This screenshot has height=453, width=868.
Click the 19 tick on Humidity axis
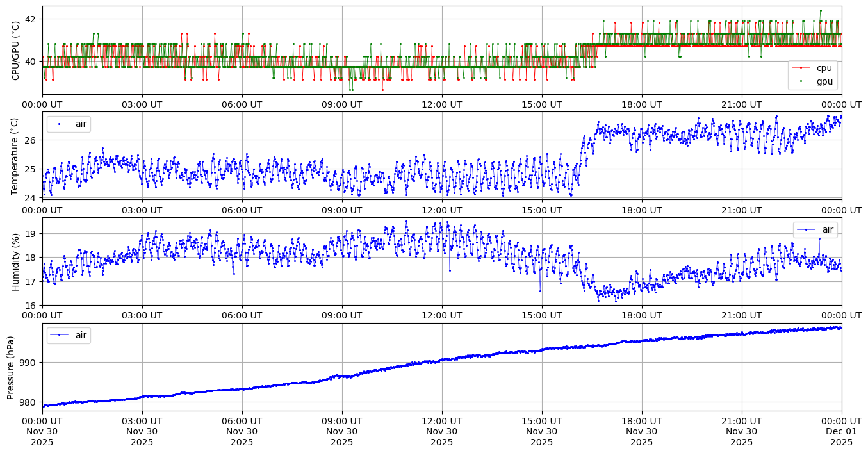(31, 234)
